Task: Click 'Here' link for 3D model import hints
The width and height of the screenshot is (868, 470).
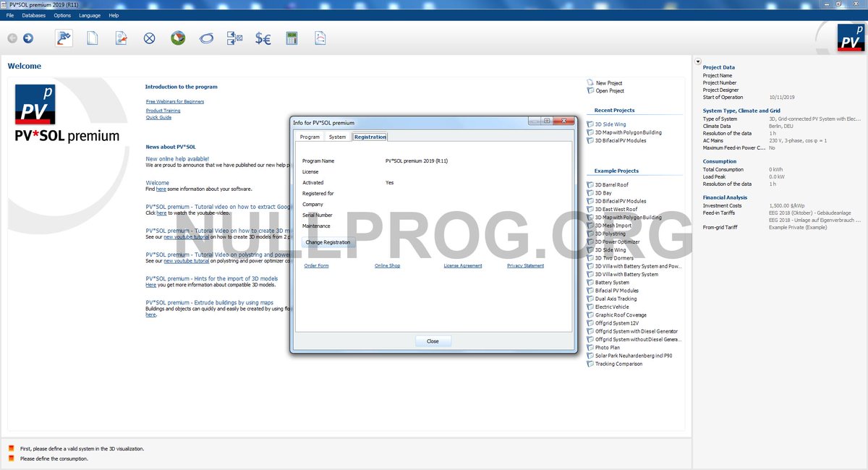Action: [151, 285]
